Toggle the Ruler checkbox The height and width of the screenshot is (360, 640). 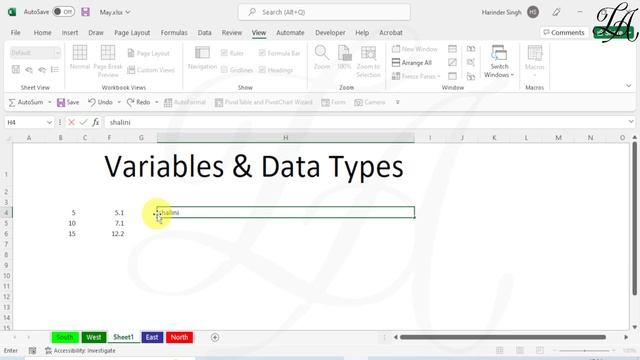click(x=232, y=53)
